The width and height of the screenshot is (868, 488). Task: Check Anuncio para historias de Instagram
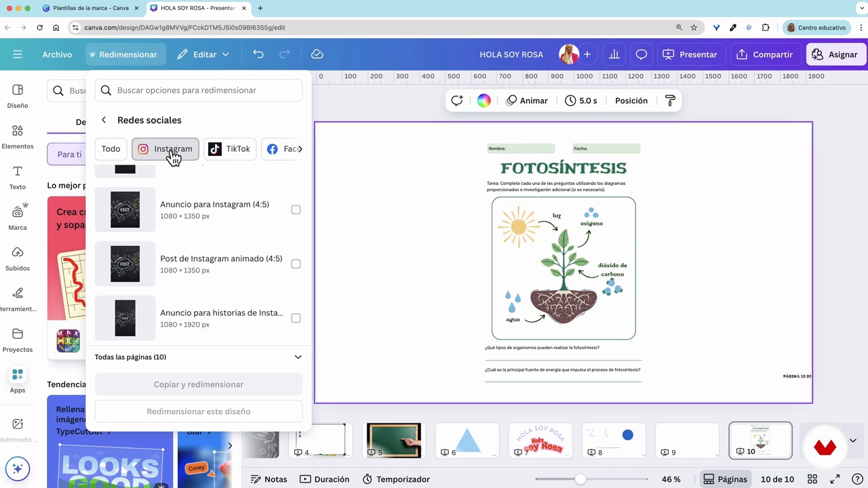click(x=296, y=318)
